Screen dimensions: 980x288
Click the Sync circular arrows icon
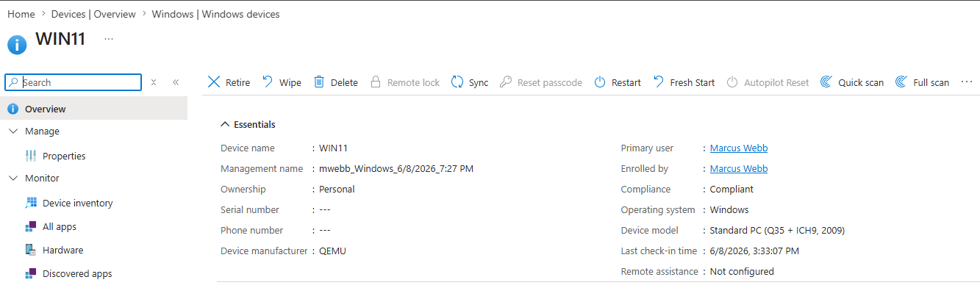point(457,82)
